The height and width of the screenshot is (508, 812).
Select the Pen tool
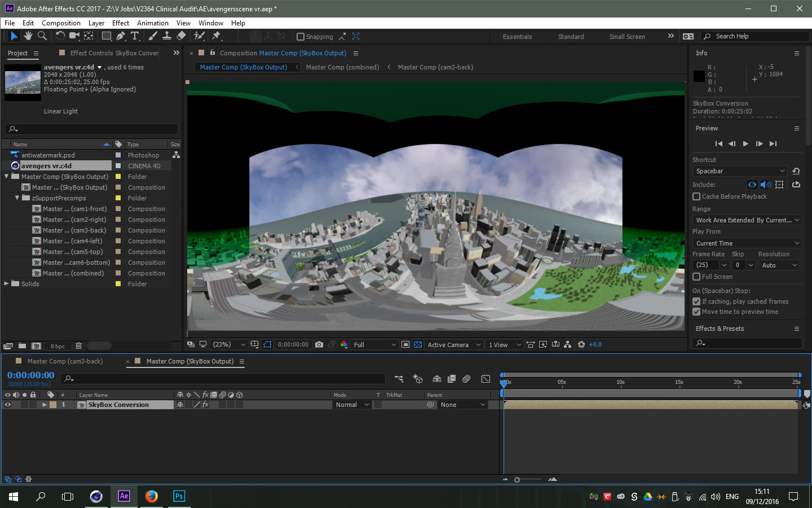tap(121, 36)
